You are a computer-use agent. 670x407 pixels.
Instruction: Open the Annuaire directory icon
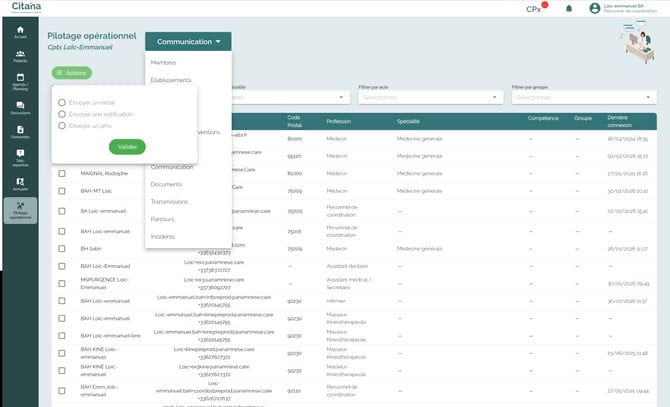pos(20,183)
